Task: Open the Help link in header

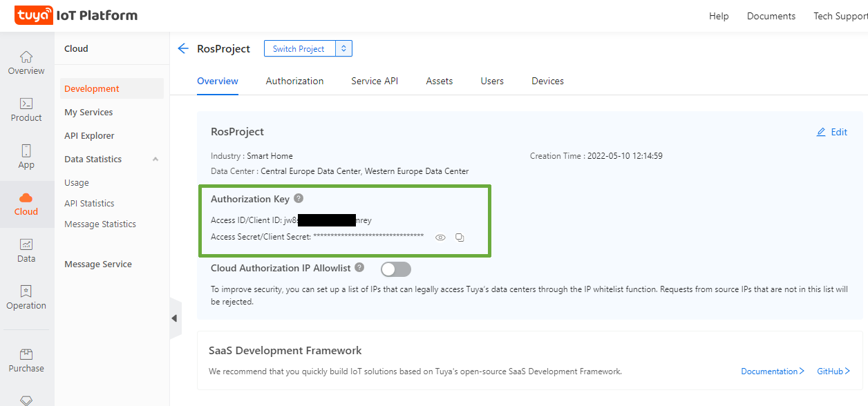Action: [719, 16]
